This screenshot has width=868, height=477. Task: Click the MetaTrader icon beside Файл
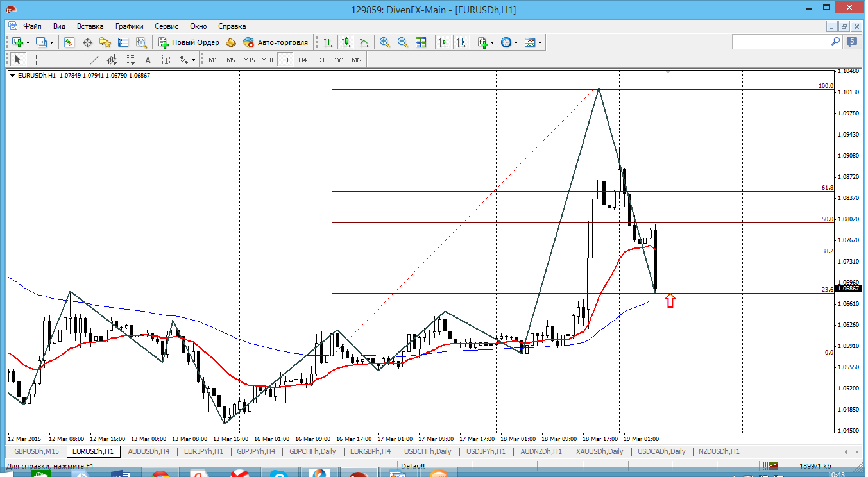12,26
